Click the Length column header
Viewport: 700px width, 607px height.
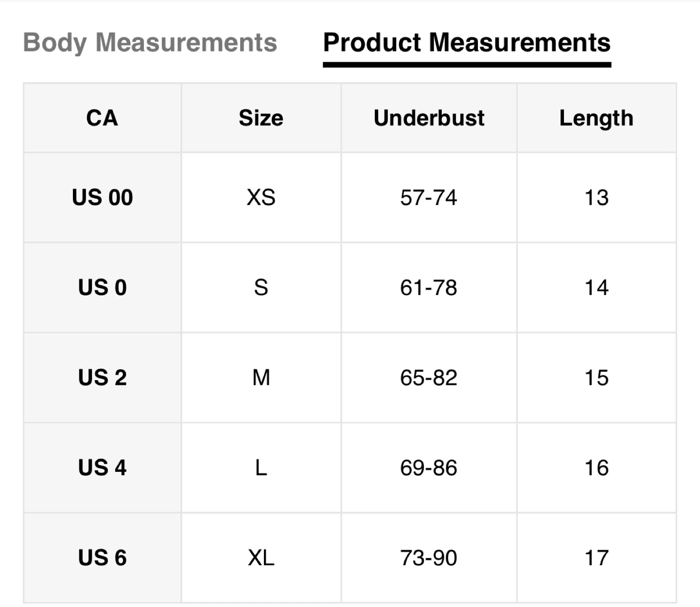pyautogui.click(x=596, y=118)
